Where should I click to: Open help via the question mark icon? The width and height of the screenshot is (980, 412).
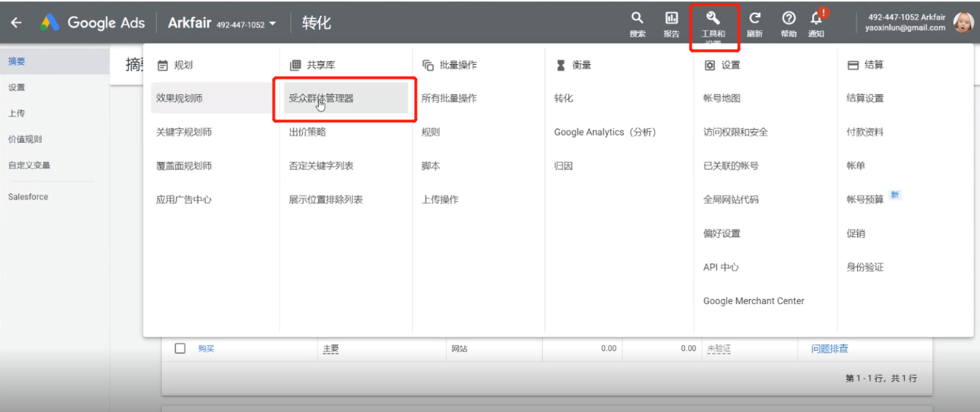tap(788, 17)
